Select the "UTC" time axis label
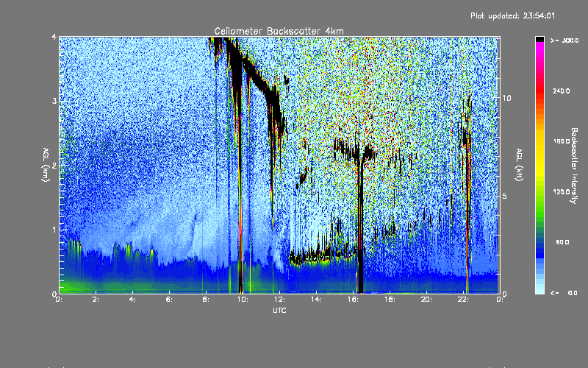 (x=279, y=310)
